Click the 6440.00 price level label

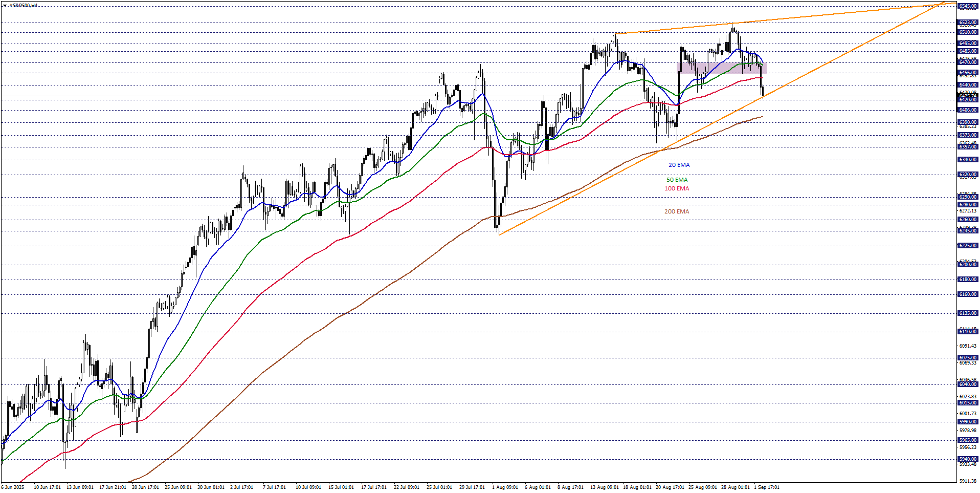click(x=968, y=85)
